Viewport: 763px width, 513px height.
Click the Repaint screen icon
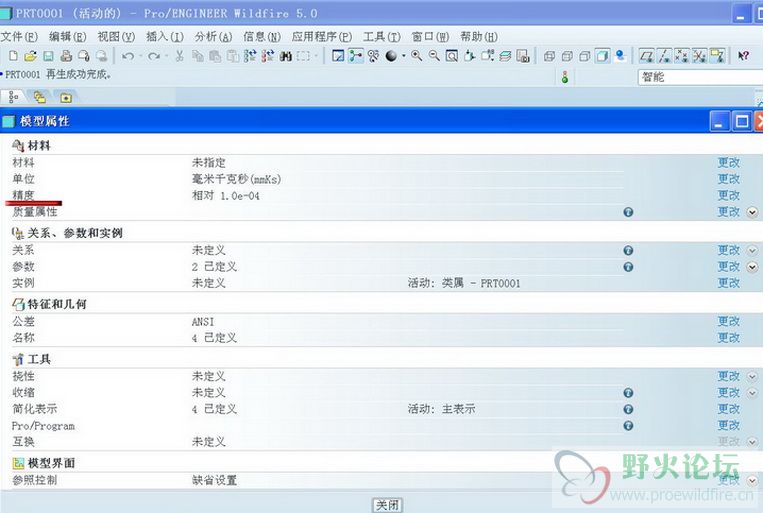[338, 56]
